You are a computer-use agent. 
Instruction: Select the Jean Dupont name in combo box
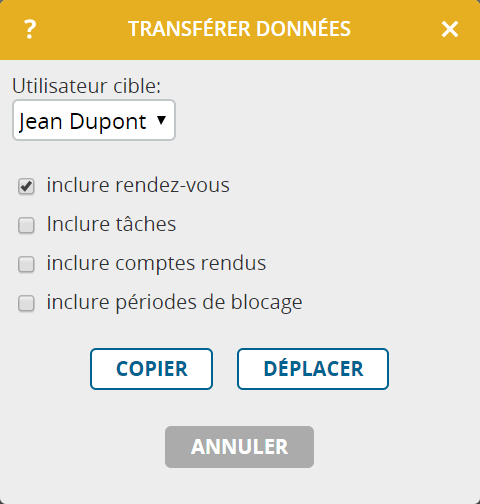coord(82,121)
